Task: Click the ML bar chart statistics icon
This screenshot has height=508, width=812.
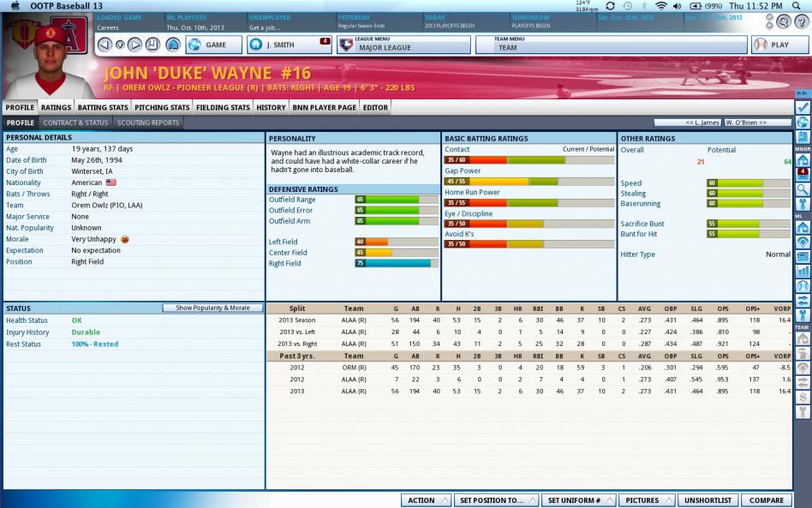Action: pos(803,272)
